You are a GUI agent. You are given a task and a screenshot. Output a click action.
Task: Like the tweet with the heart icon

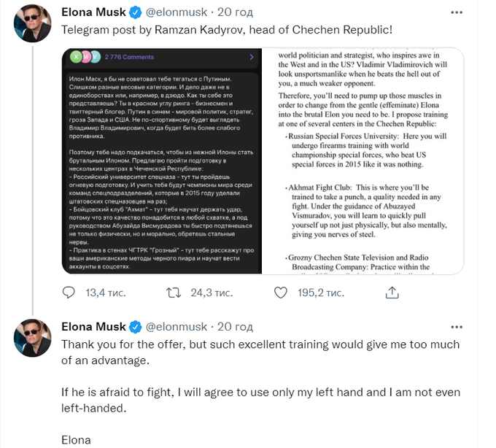281,293
